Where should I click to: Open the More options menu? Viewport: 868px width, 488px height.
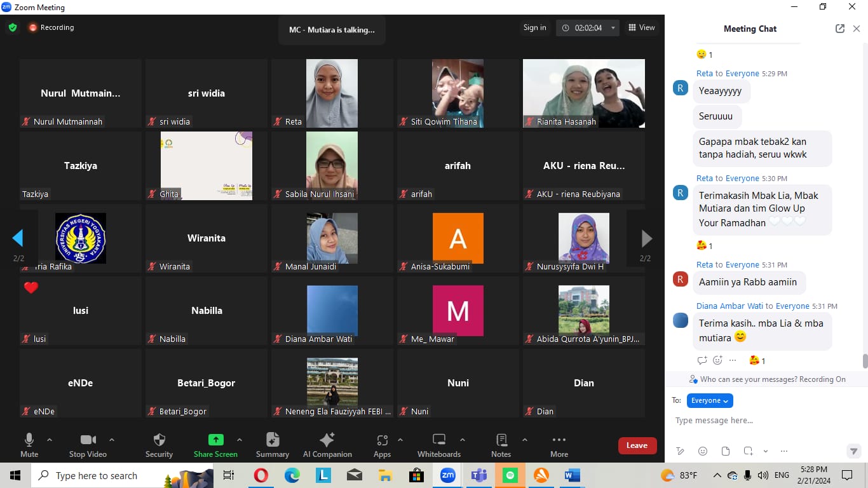[x=559, y=440]
